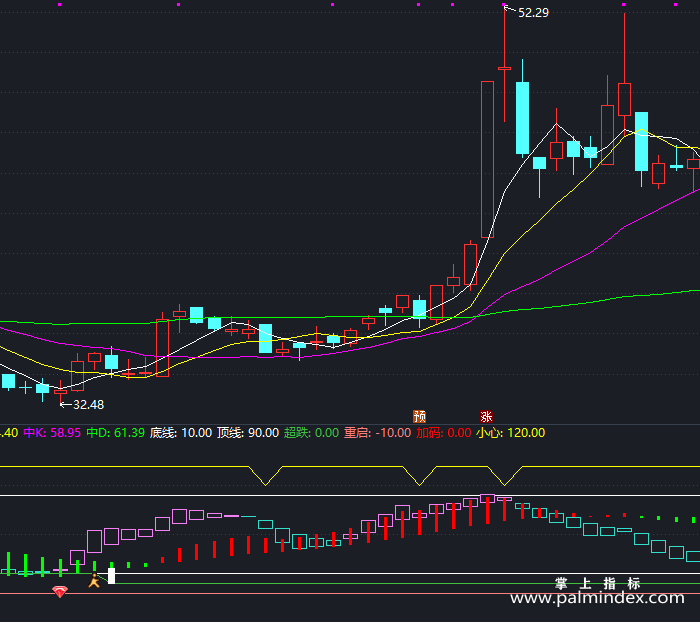Click the red diamond icon in indicator panel
This screenshot has width=700, height=622.
click(60, 592)
